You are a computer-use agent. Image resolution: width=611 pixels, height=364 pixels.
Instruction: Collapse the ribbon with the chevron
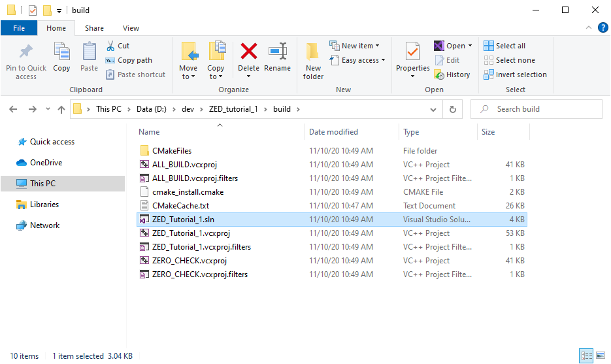click(588, 27)
